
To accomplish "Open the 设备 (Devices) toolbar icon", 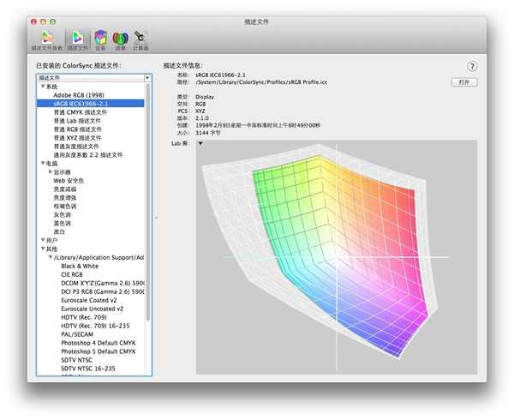I will pyautogui.click(x=100, y=39).
